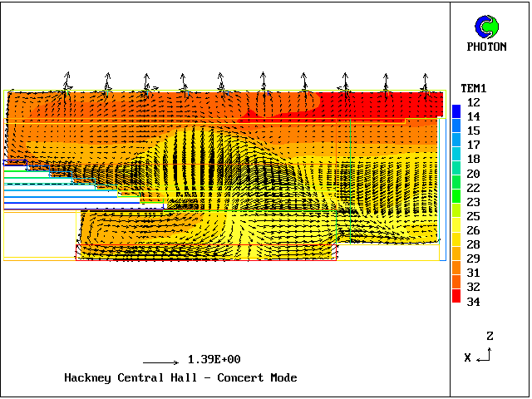Click the rightmost outflow arrow above the roof
Image resolution: width=532 pixels, height=399 pixels.
426,81
